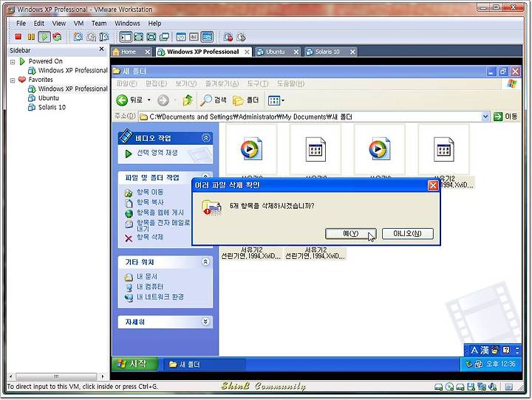Open the VM menu
The width and height of the screenshot is (532, 400).
click(78, 24)
